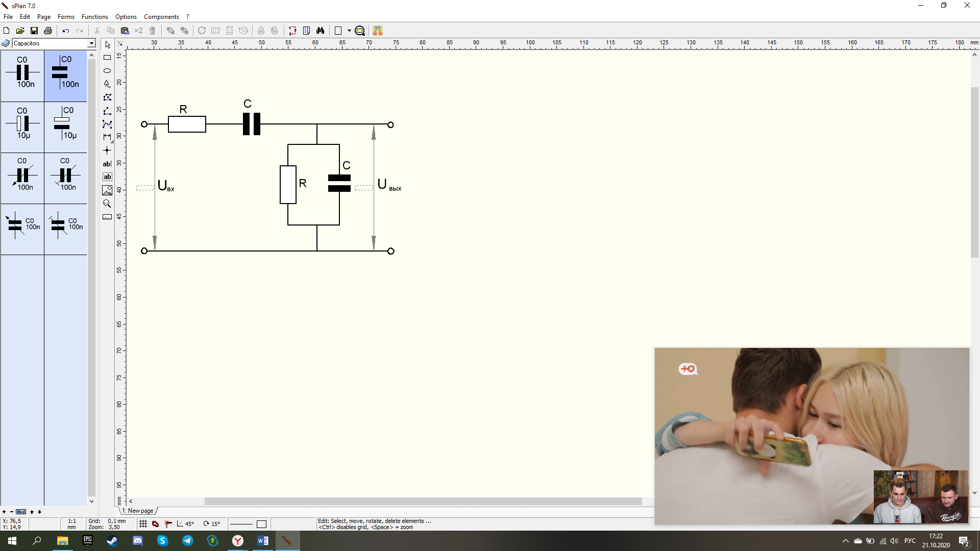
Task: Open the File menu
Action: point(8,17)
